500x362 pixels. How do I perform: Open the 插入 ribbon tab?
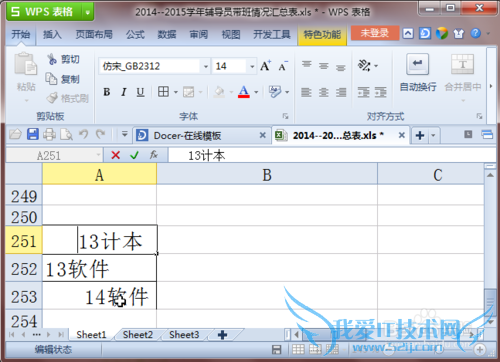[x=52, y=34]
